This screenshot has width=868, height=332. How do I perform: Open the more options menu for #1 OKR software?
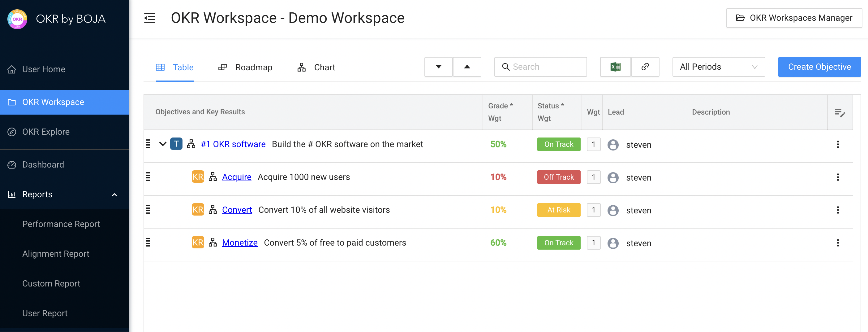pos(838,144)
